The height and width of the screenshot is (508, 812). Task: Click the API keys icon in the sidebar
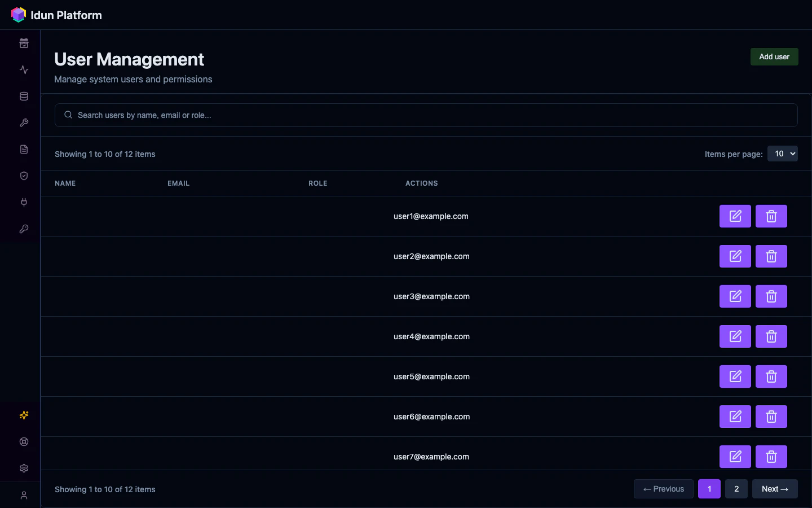tap(24, 229)
